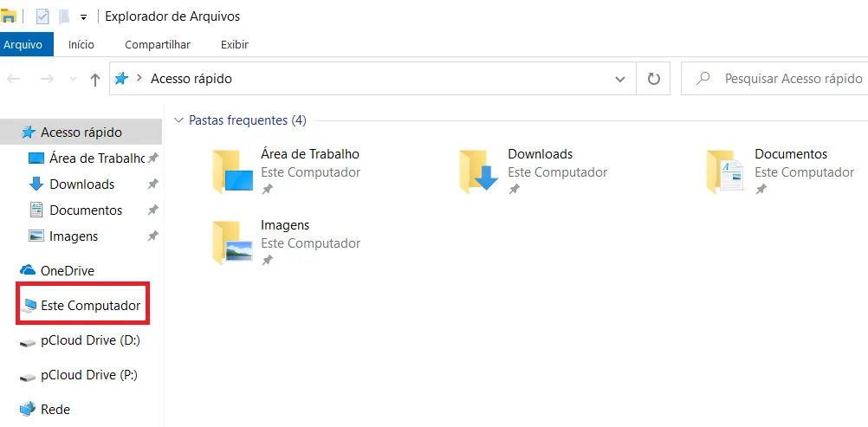Select Área de Trabalho in the sidebar

pyautogui.click(x=97, y=159)
